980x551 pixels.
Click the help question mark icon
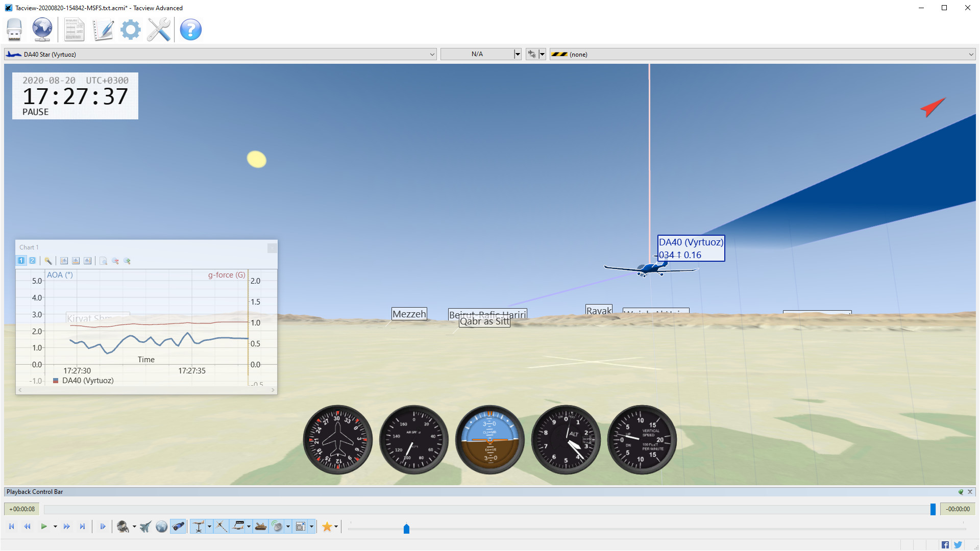pyautogui.click(x=190, y=30)
